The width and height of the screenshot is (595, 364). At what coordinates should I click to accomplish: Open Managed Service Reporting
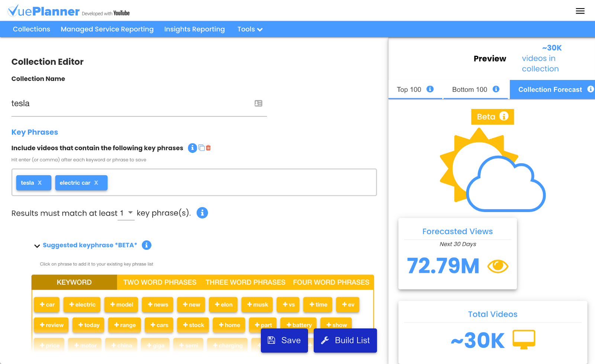pyautogui.click(x=107, y=29)
